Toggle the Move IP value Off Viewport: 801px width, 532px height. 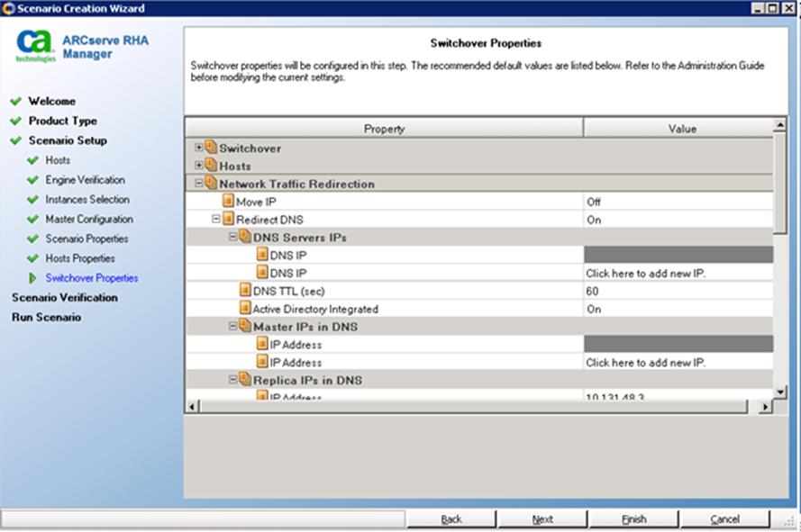[x=678, y=202]
